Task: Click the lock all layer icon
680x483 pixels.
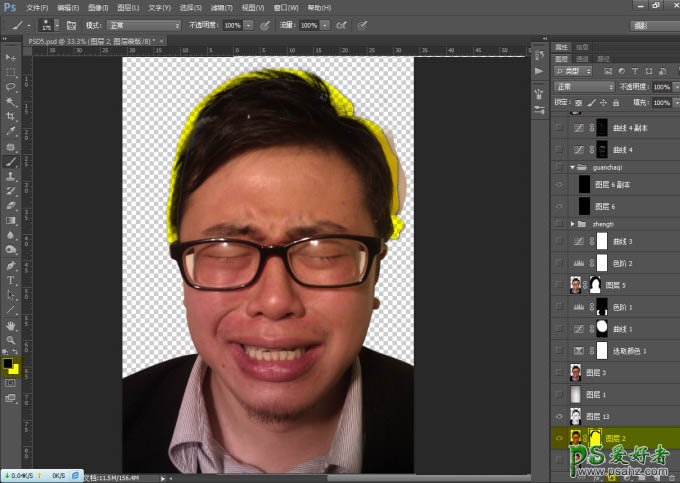Action: pos(614,101)
